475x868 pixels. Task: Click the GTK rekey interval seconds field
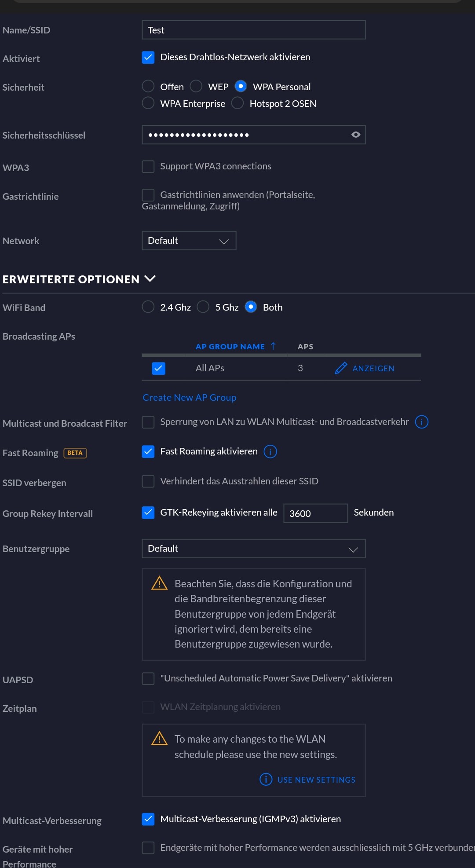(315, 513)
